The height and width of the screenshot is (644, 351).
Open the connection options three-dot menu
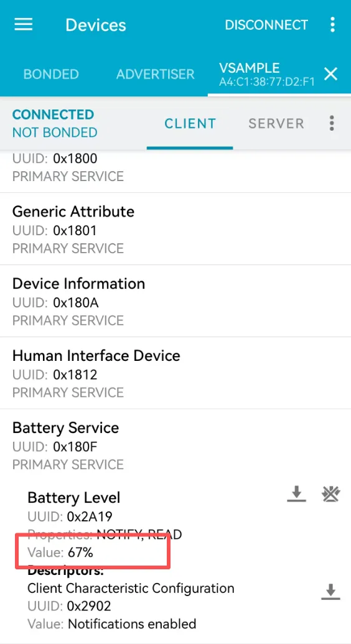[332, 123]
